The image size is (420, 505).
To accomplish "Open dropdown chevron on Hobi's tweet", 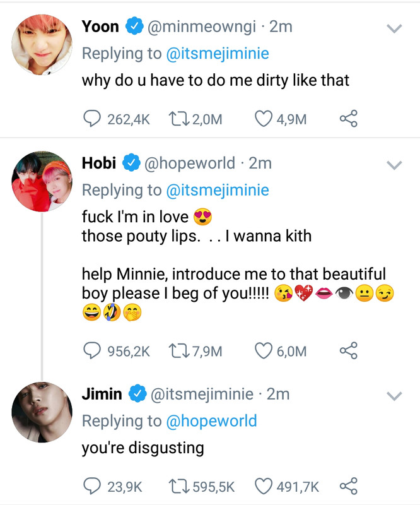I will (x=394, y=165).
